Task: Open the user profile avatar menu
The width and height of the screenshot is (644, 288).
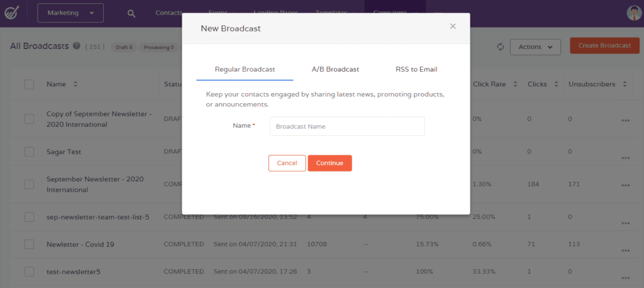Action: (634, 13)
